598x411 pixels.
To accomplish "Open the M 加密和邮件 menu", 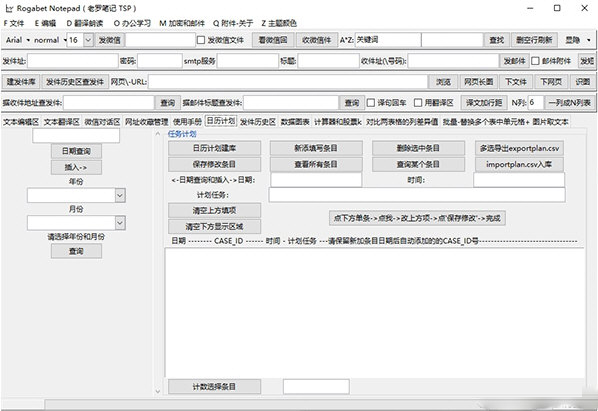I will click(x=182, y=23).
